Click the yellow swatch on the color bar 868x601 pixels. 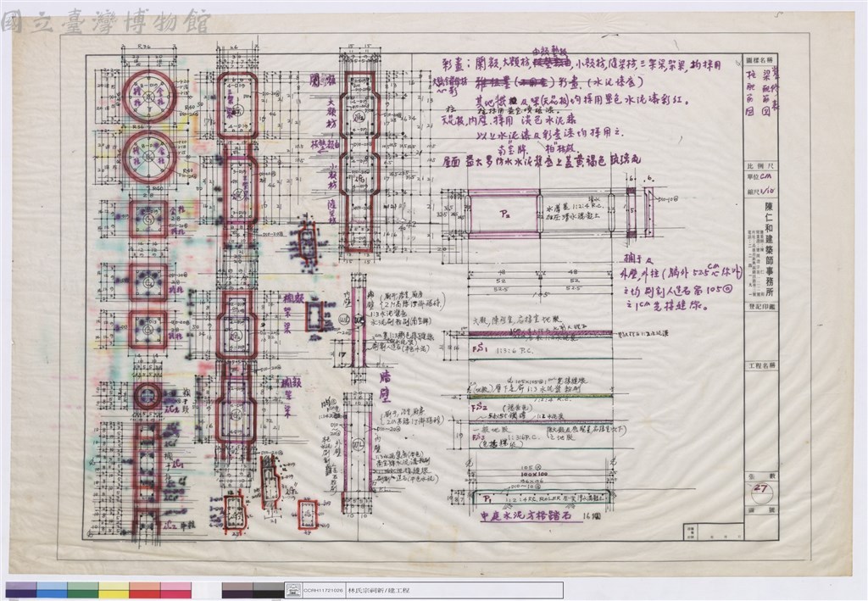(114, 590)
